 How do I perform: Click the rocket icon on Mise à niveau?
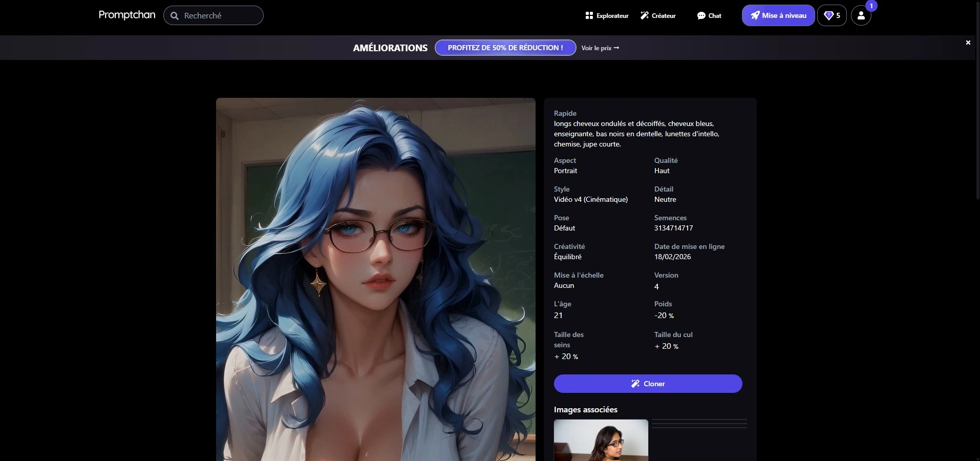click(x=756, y=15)
